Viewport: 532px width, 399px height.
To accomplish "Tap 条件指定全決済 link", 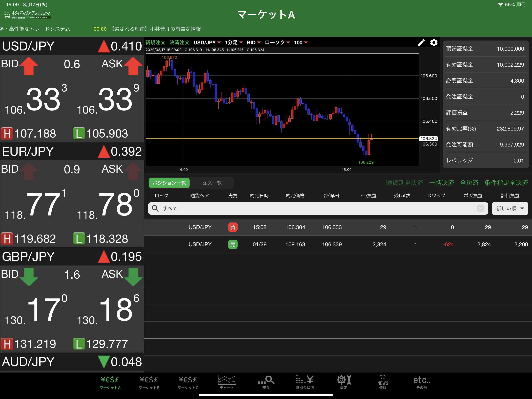I will coord(506,183).
